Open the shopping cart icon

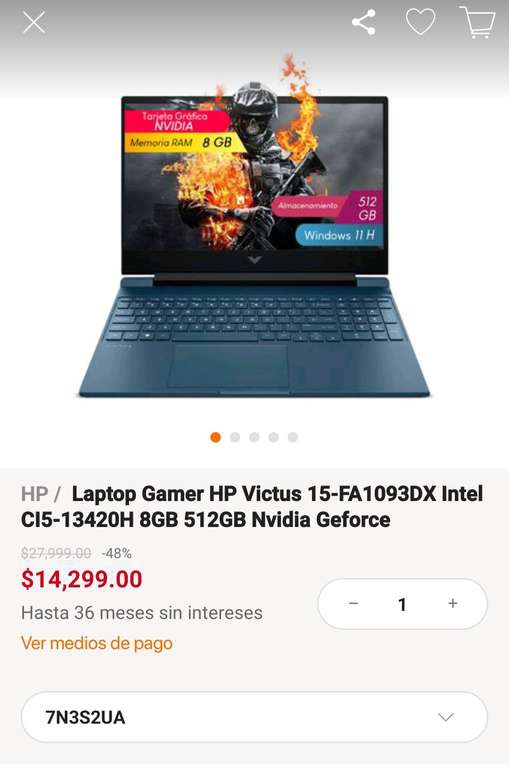pos(478,22)
